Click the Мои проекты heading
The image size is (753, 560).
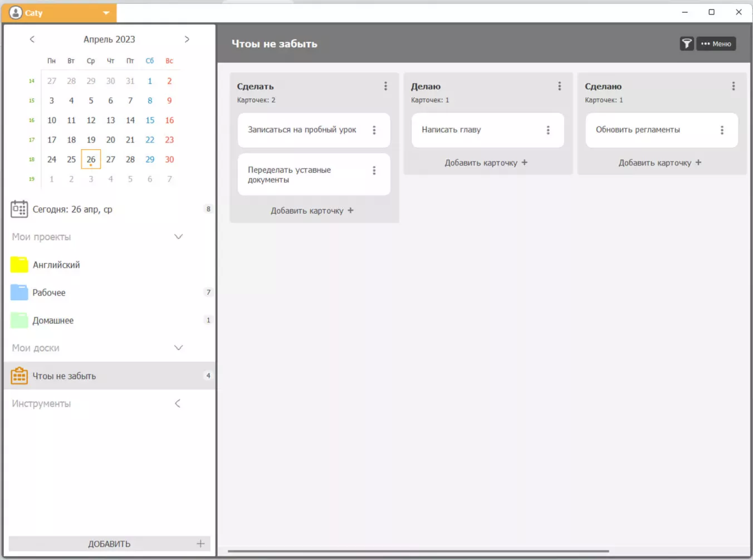coord(42,237)
